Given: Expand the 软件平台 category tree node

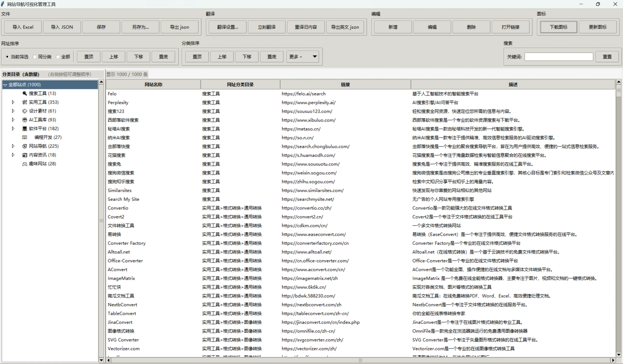Looking at the screenshot, I should pyautogui.click(x=13, y=129).
